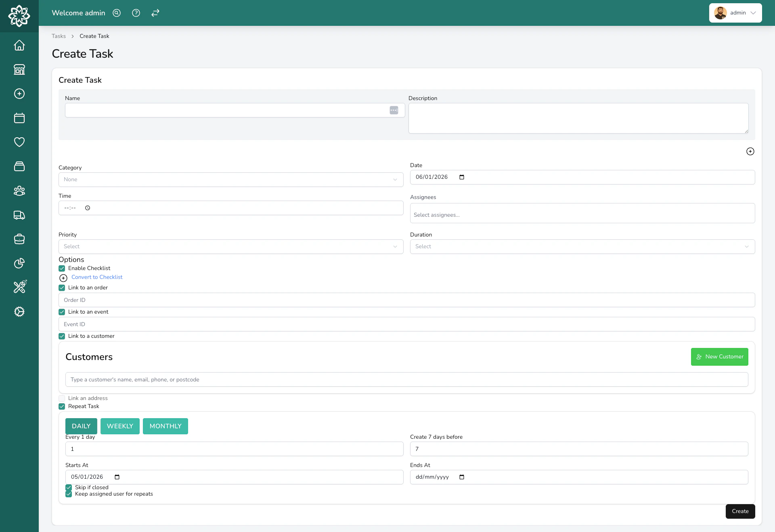Click the Convert to Checklist link
The height and width of the screenshot is (532, 775).
tap(97, 277)
